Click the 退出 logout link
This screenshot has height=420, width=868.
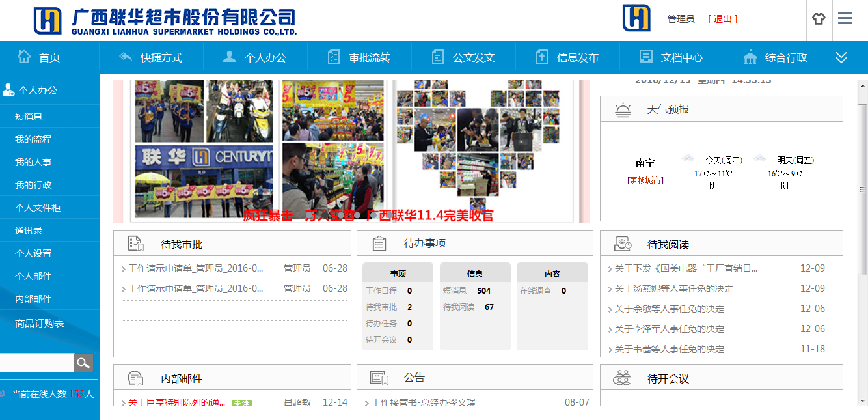point(722,19)
